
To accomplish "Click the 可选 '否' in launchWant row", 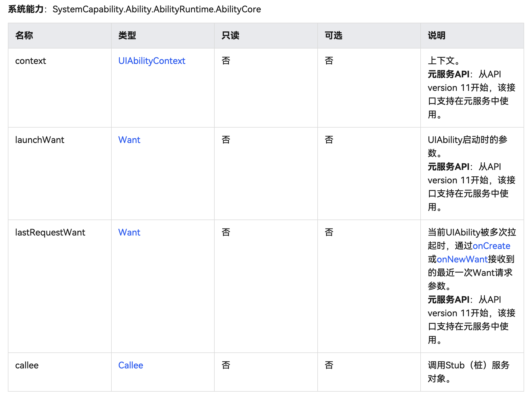I will 329,140.
